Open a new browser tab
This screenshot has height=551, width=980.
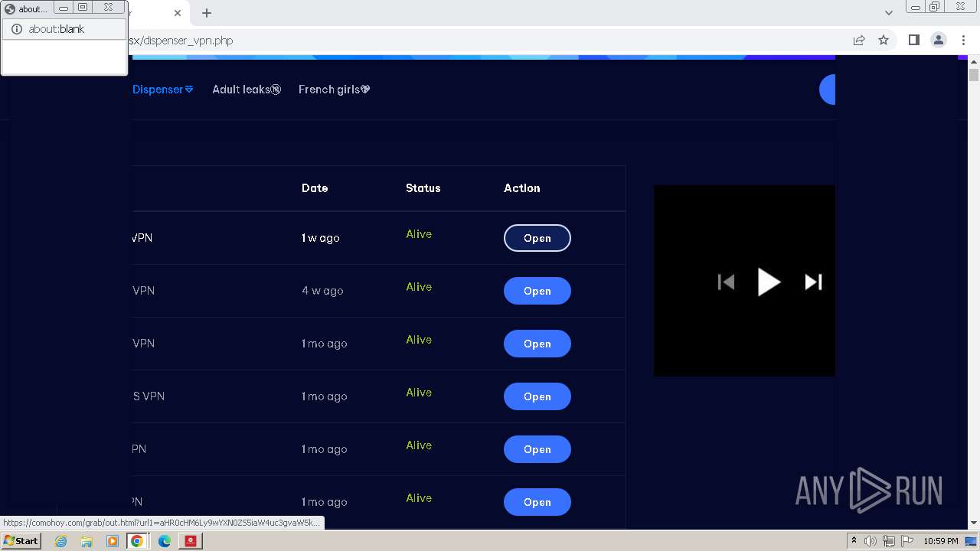(x=207, y=13)
